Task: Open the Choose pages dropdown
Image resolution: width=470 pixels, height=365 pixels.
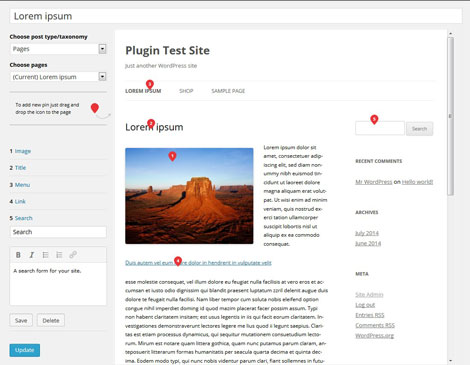Action: (102, 77)
